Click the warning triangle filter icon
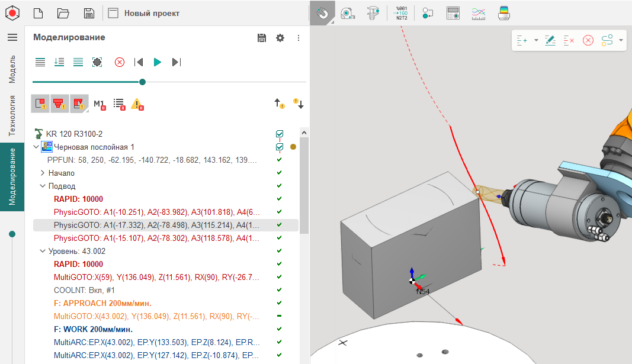The width and height of the screenshot is (632, 364). pyautogui.click(x=137, y=104)
